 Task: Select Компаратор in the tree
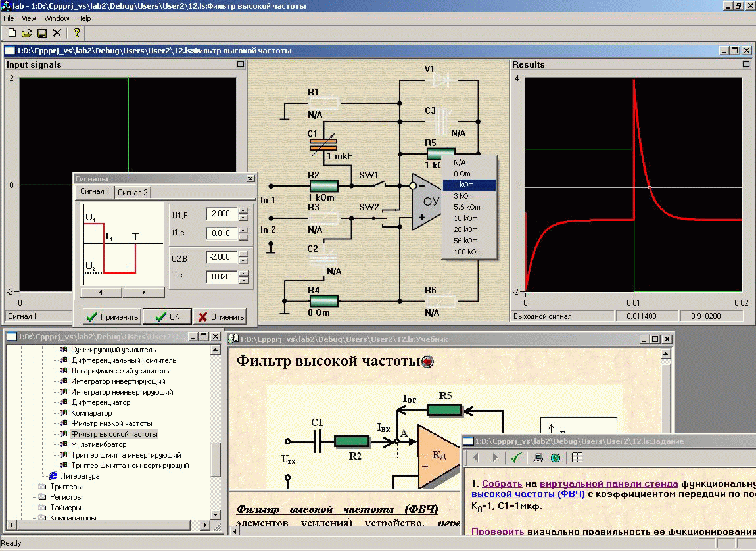coord(91,413)
